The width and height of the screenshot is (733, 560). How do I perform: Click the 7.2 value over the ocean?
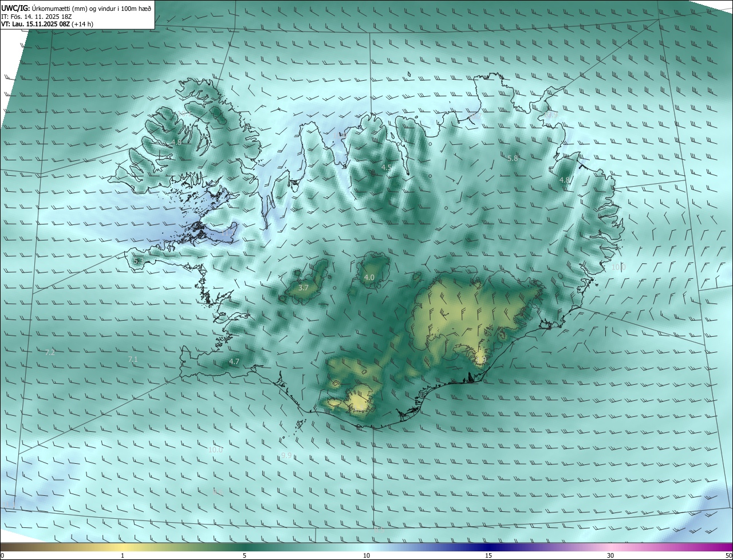tap(50, 352)
